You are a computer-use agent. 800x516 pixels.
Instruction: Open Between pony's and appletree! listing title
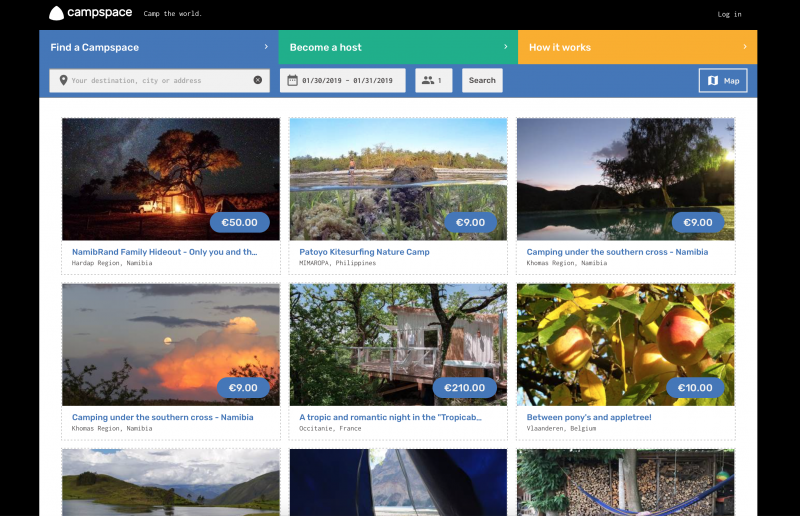pyautogui.click(x=589, y=417)
